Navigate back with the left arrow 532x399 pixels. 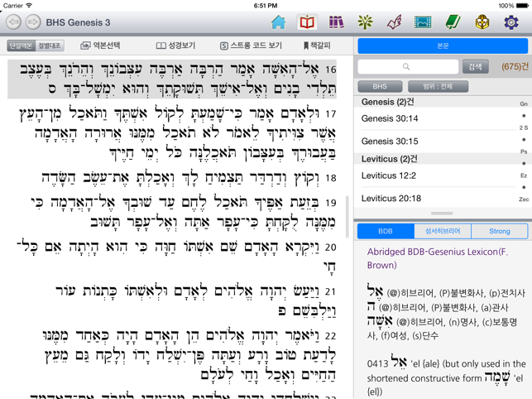click(x=13, y=22)
